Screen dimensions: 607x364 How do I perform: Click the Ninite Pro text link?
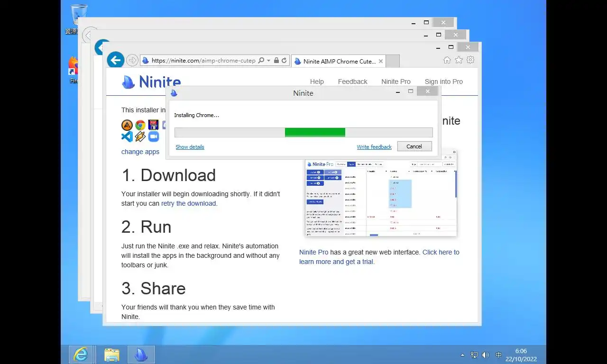[x=314, y=252]
